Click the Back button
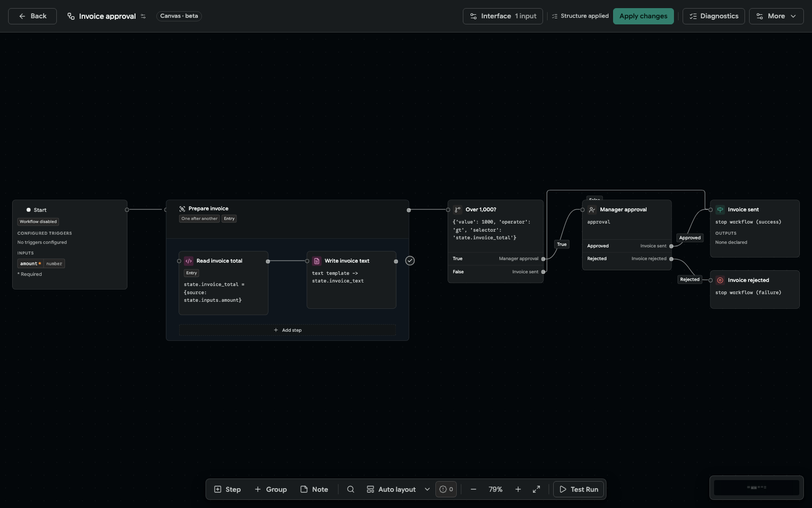812x508 pixels. [x=32, y=16]
